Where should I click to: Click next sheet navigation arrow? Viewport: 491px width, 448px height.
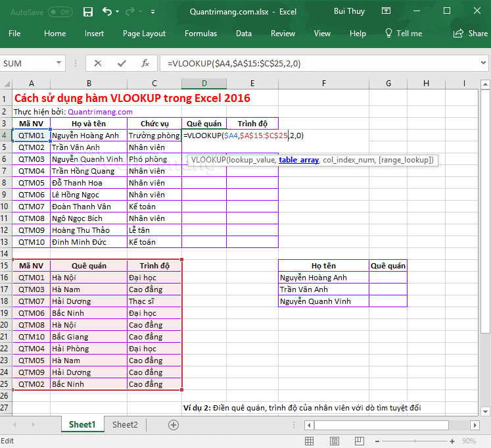[33, 425]
